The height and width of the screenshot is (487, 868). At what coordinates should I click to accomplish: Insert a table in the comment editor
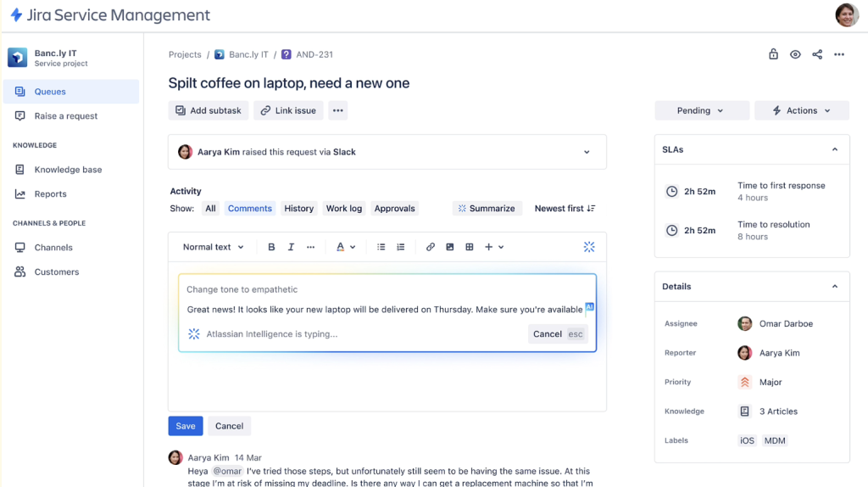click(x=470, y=247)
